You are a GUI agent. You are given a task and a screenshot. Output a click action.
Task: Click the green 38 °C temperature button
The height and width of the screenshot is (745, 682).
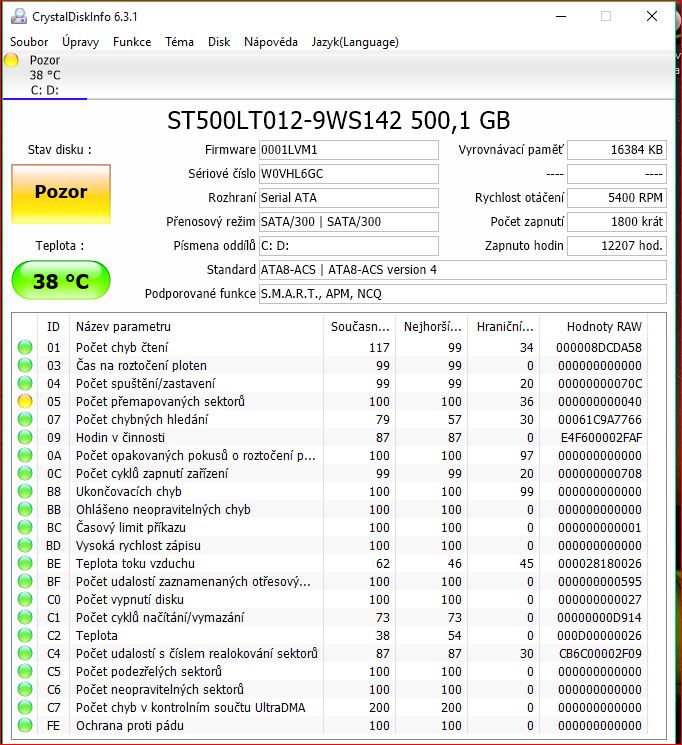[x=61, y=281]
